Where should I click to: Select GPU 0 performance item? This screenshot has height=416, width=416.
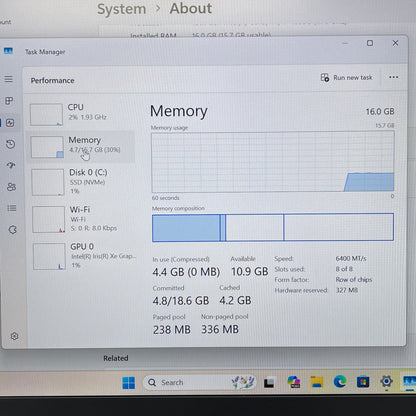click(x=83, y=256)
